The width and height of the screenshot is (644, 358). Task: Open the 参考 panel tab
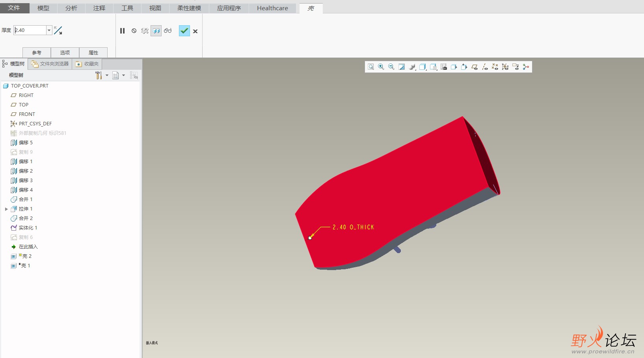click(x=37, y=52)
